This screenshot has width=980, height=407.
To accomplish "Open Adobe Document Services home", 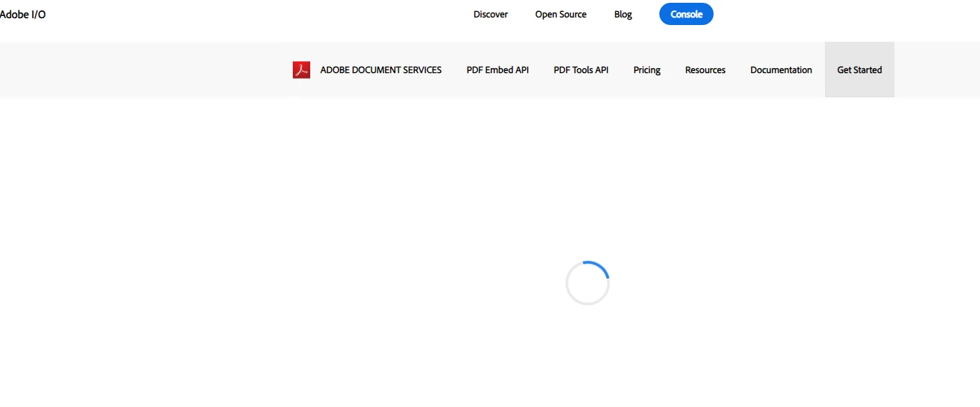I will point(380,70).
